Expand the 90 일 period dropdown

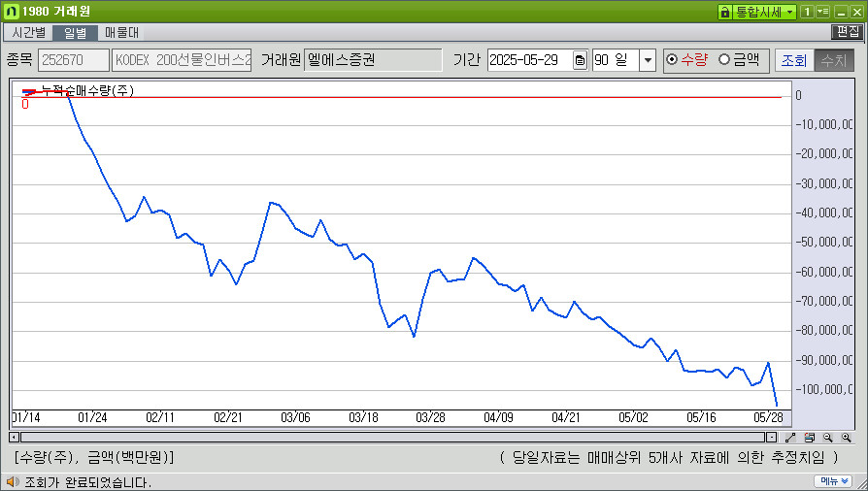[648, 60]
